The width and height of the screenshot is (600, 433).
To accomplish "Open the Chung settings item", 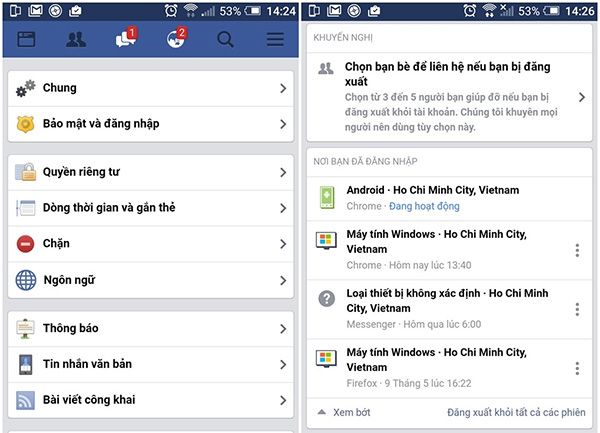I will click(151, 88).
